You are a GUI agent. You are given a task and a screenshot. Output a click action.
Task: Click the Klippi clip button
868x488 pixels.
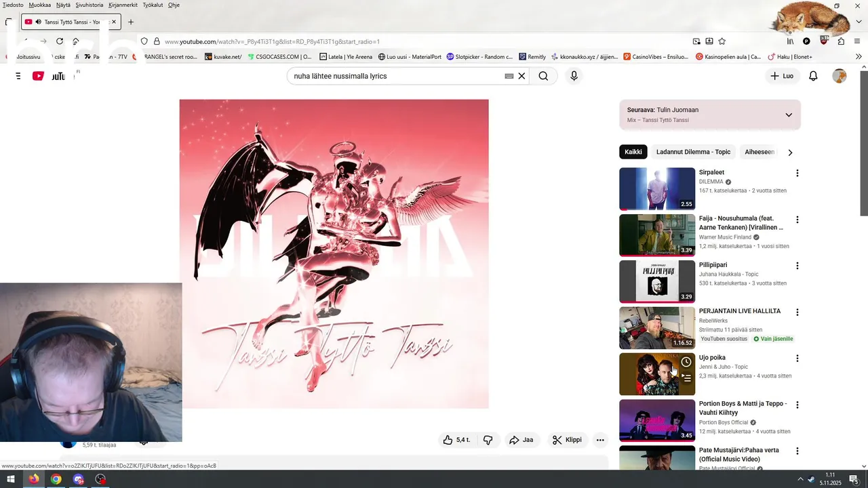click(x=567, y=440)
